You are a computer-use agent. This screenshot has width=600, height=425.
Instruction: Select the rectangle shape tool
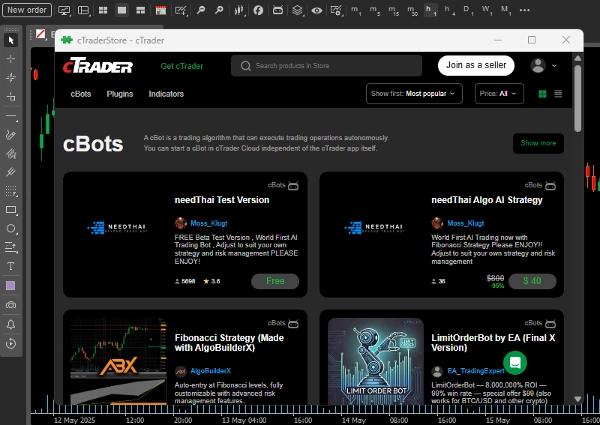click(11, 210)
